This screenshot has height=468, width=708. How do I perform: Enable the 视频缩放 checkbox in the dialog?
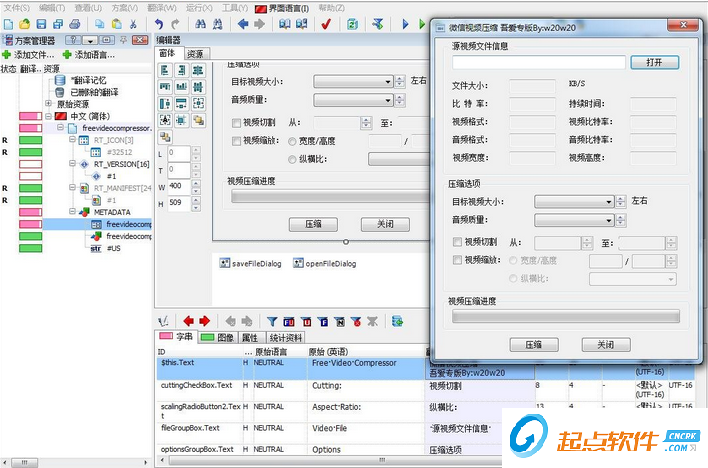[457, 261]
